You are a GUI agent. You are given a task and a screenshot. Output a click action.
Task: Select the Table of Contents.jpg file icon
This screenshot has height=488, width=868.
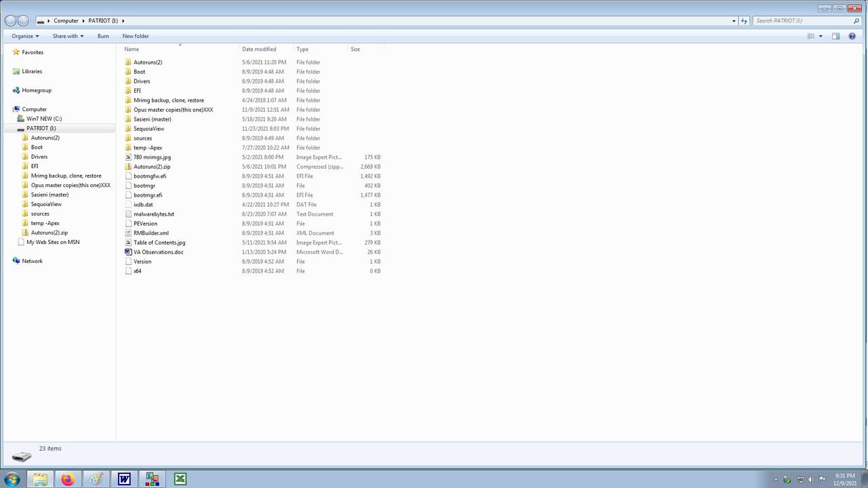[128, 243]
